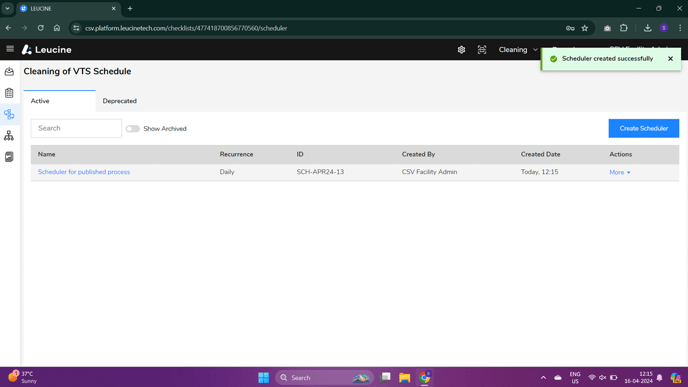Open the settings gear in Leucine header
The height and width of the screenshot is (387, 688).
point(461,50)
